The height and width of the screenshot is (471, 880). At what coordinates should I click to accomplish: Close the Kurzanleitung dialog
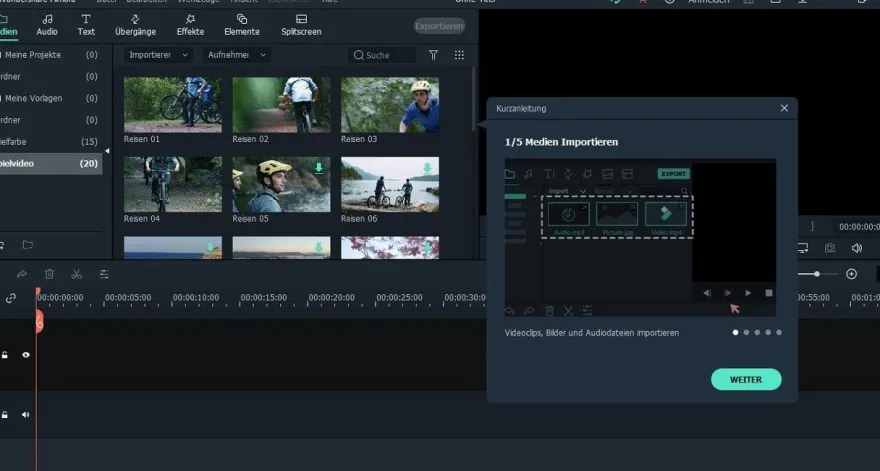[x=784, y=108]
